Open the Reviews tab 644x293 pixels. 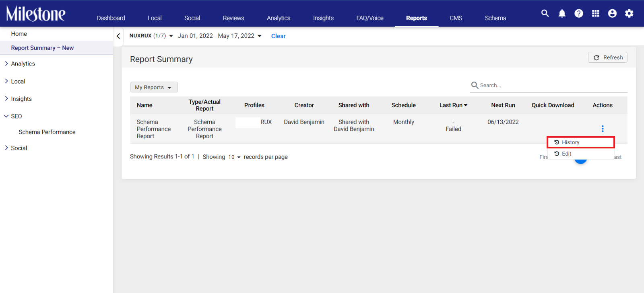click(233, 18)
